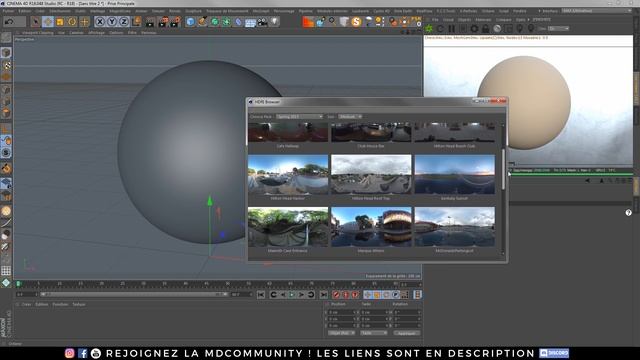Open Octane viewer Objects menu

coord(464,20)
